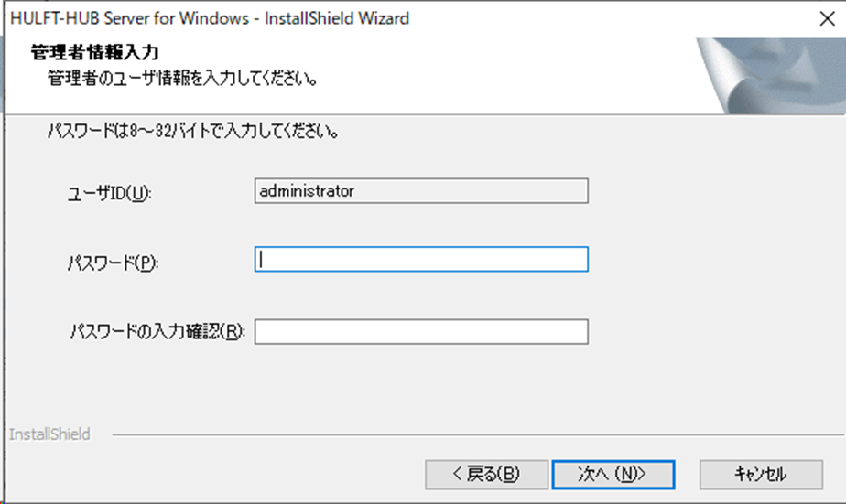846x504 pixels.
Task: Go back with the 戻る(B) button
Action: (486, 475)
